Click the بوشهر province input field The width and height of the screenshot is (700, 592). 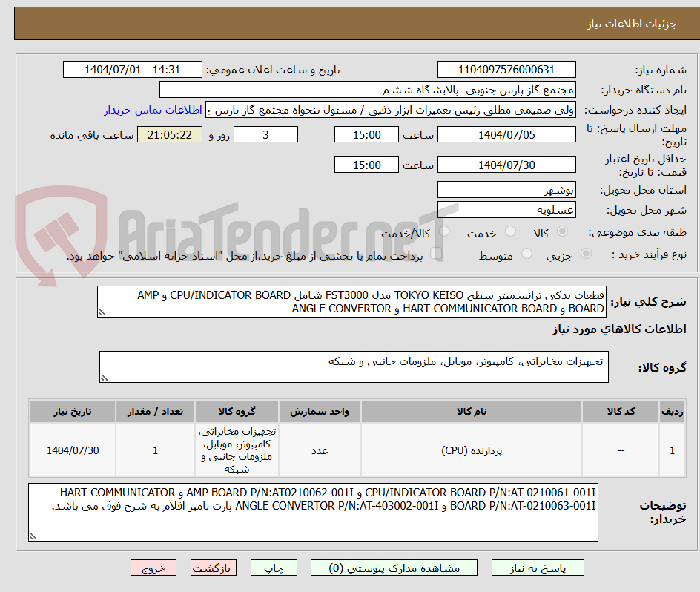506,189
